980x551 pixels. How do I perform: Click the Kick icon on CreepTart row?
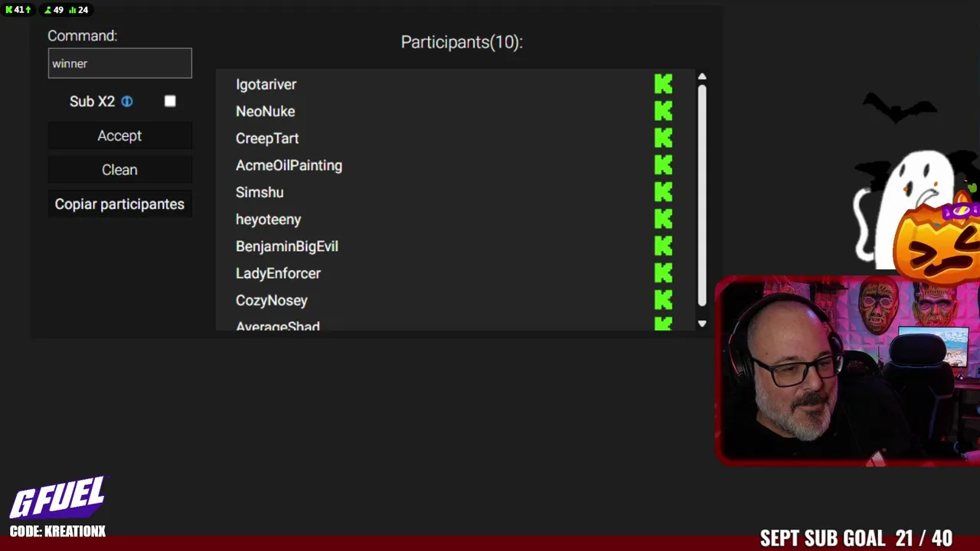click(663, 139)
